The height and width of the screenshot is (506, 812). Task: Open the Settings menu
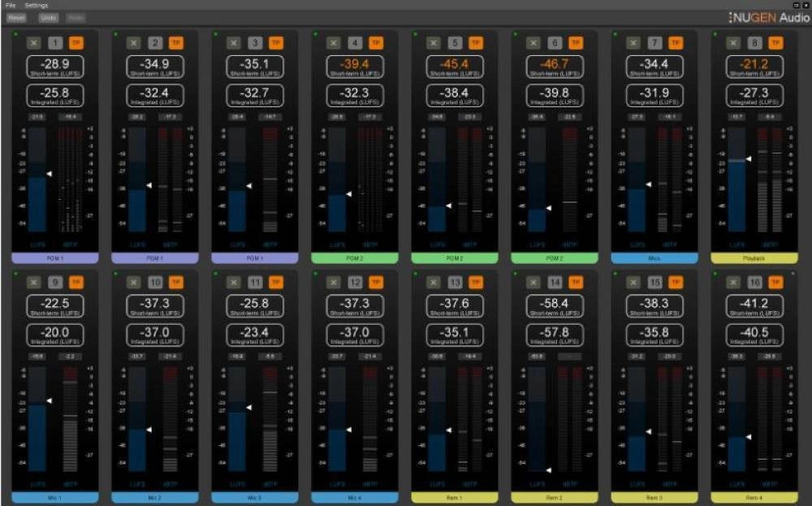(37, 5)
